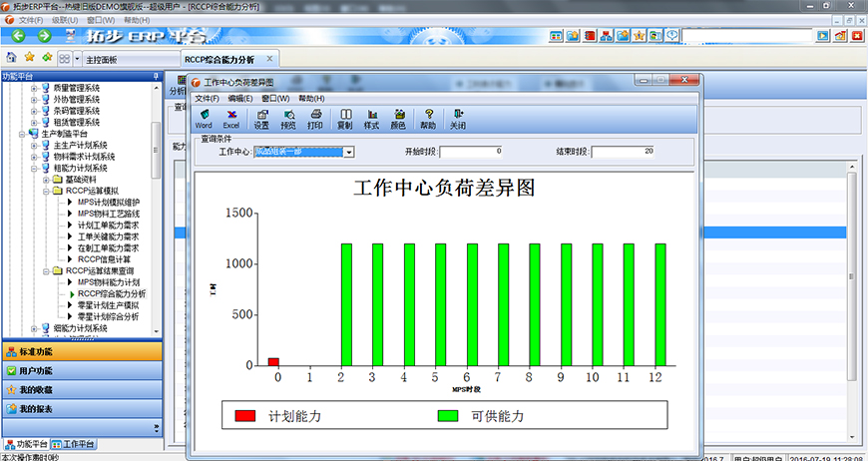Export the chart to Word
The image size is (868, 461).
[x=204, y=119]
